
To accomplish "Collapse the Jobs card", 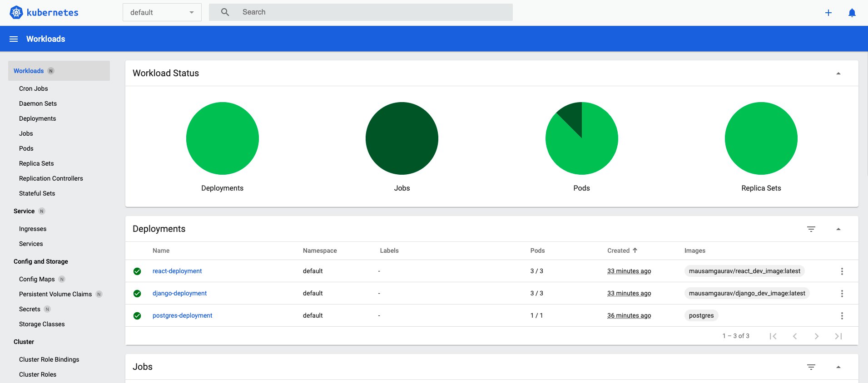I will 838,367.
